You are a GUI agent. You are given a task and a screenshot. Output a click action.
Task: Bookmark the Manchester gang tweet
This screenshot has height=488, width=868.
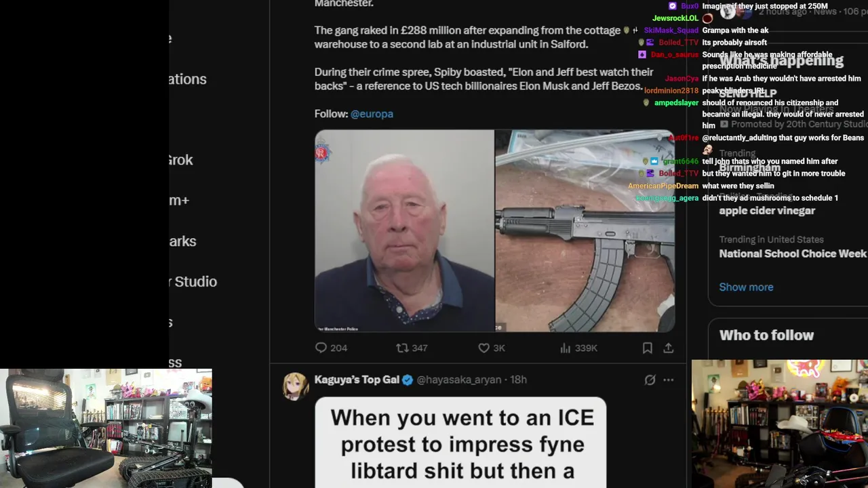pos(648,348)
